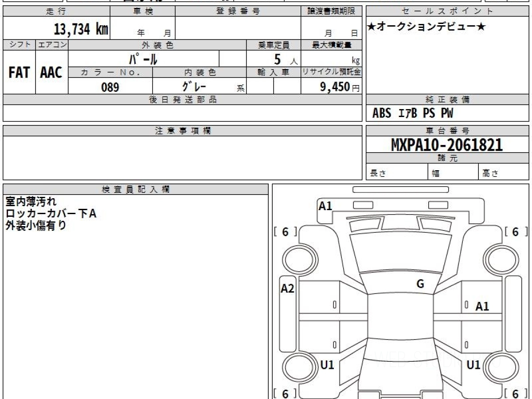Select the A1 mark beside right front door
Image resolution: width=532 pixels, height=399 pixels.
click(482, 306)
